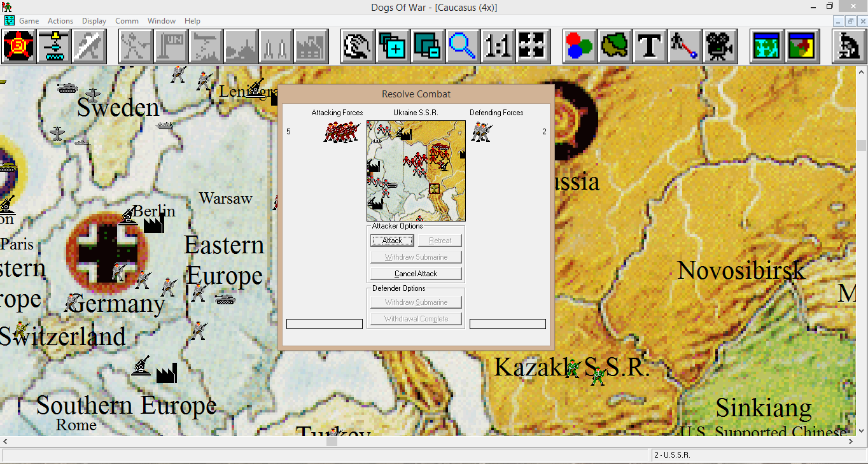Click the red star Soviet emblem toolbar icon

pyautogui.click(x=20, y=46)
